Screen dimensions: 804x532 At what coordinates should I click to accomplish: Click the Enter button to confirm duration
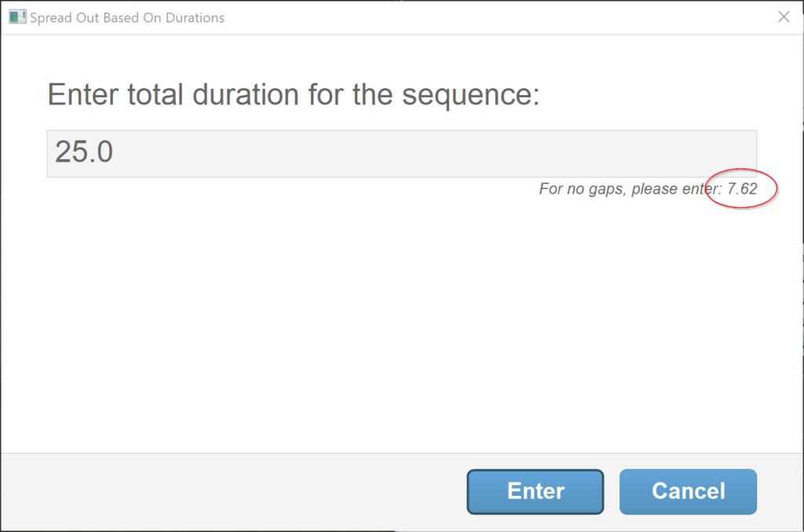click(535, 491)
